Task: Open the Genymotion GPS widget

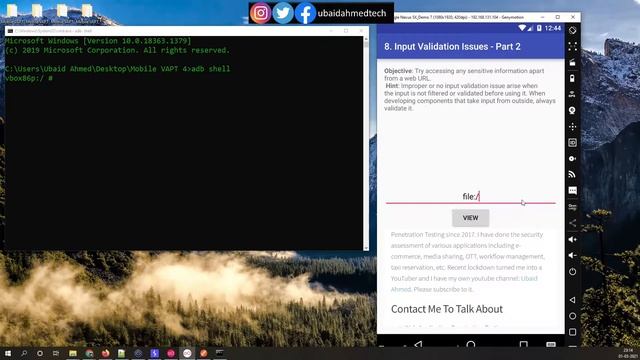Action: pos(572,94)
